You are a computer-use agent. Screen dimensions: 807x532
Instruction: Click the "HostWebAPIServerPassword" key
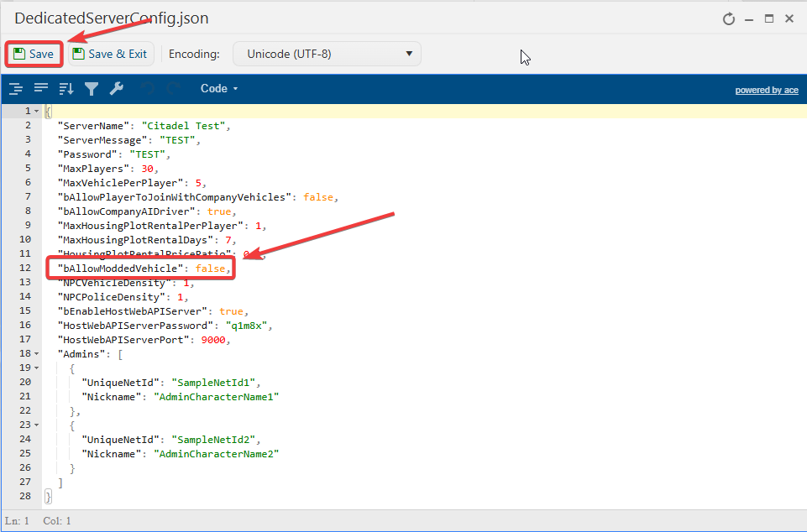pyautogui.click(x=135, y=326)
